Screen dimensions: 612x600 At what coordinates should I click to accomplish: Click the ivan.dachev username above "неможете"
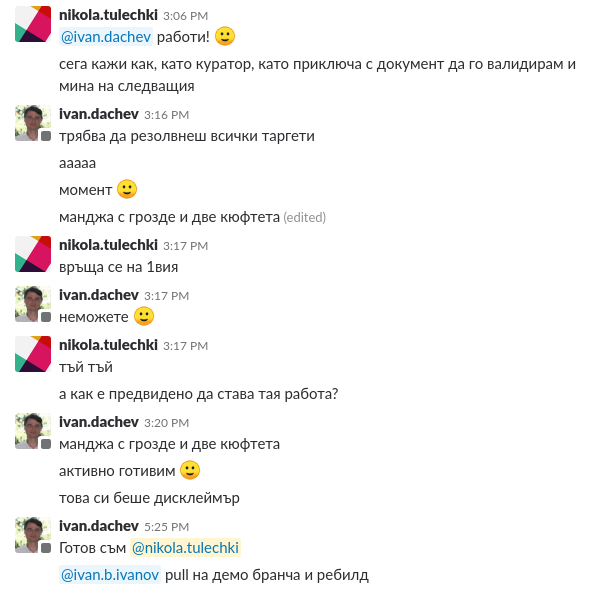click(99, 295)
